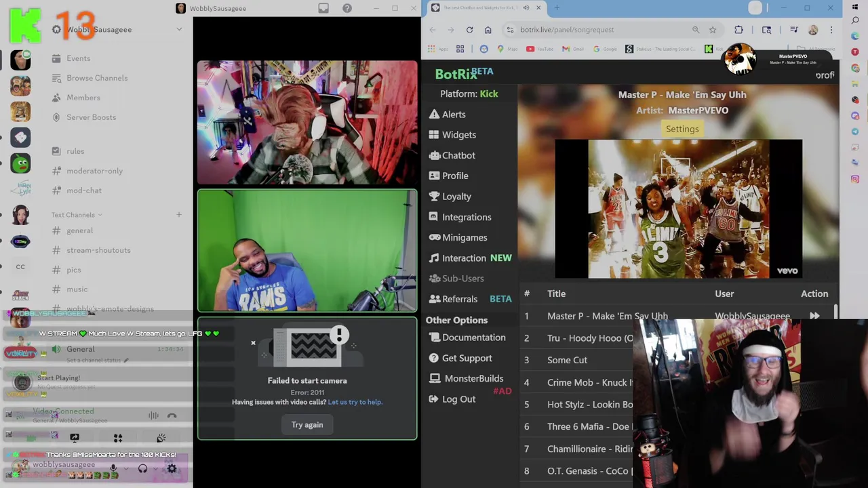This screenshot has height=488, width=868.
Task: Open Minigames in BotRix sidebar
Action: pos(458,237)
